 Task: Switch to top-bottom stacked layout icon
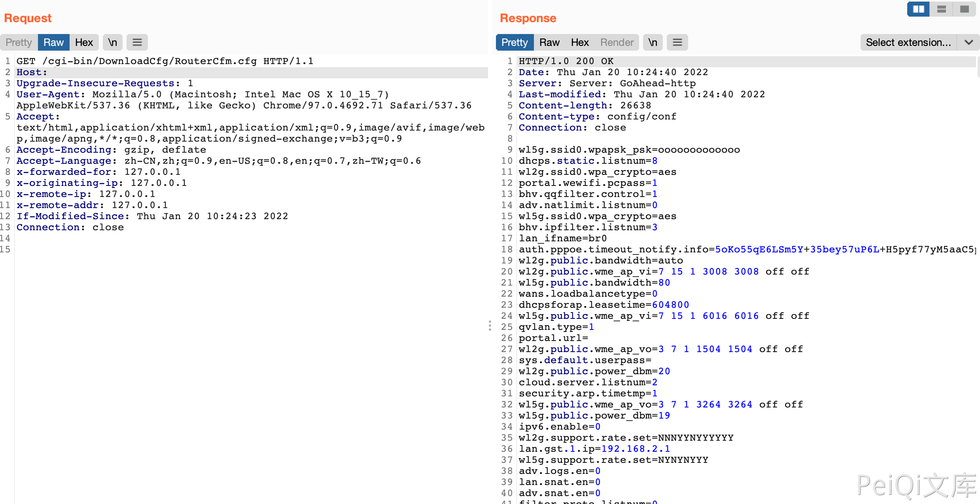(x=942, y=9)
